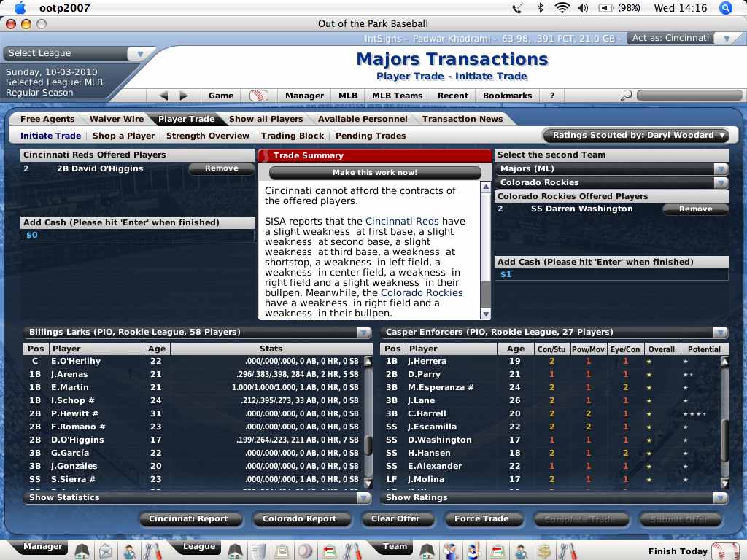Viewport: 747px width, 560px height.
Task: Click the magnifying glass search icon in navigation bar
Action: tap(626, 96)
